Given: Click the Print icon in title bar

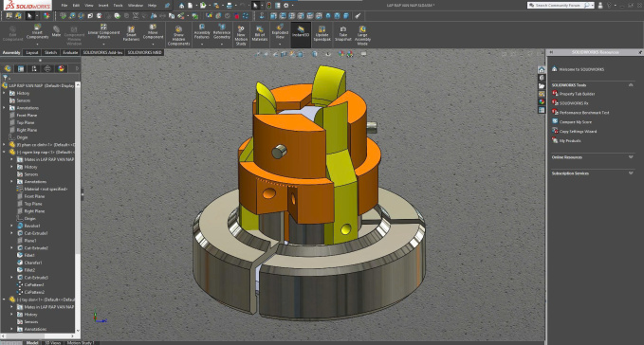Looking at the screenshot, I should pyautogui.click(x=230, y=6).
